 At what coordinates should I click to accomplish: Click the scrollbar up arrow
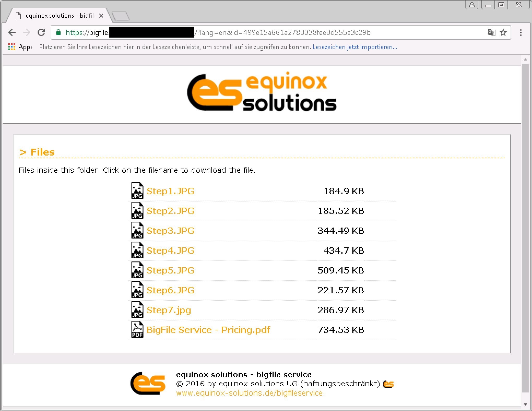525,60
